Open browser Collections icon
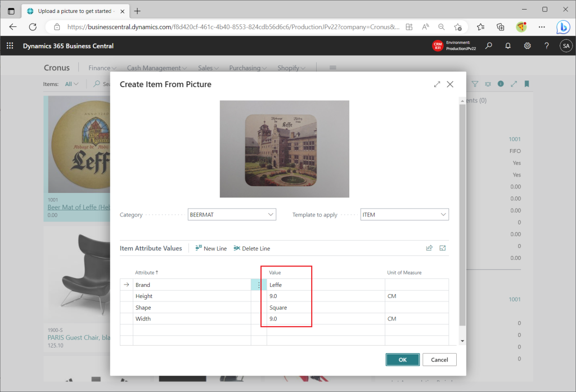 pyautogui.click(x=500, y=27)
